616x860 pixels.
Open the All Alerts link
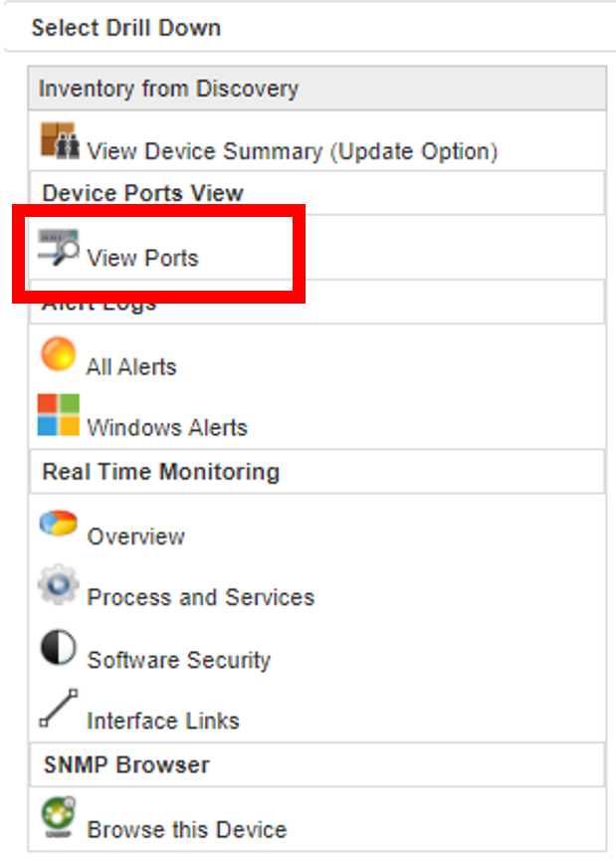click(131, 366)
